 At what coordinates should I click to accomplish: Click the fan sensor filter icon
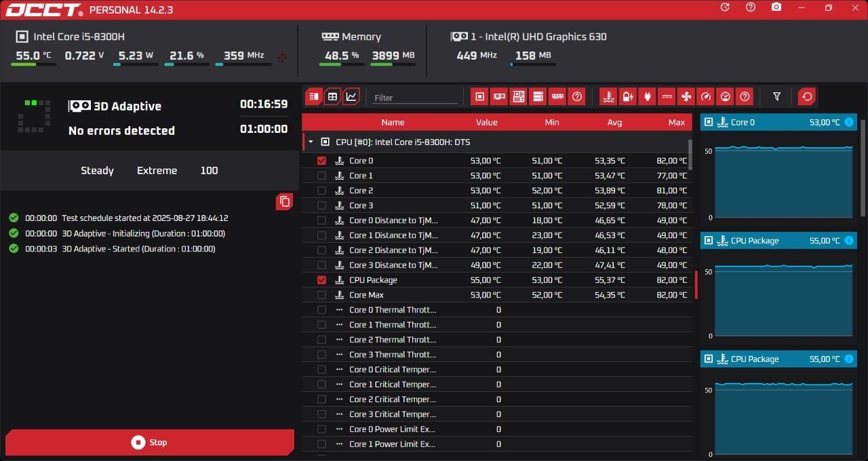(x=686, y=97)
